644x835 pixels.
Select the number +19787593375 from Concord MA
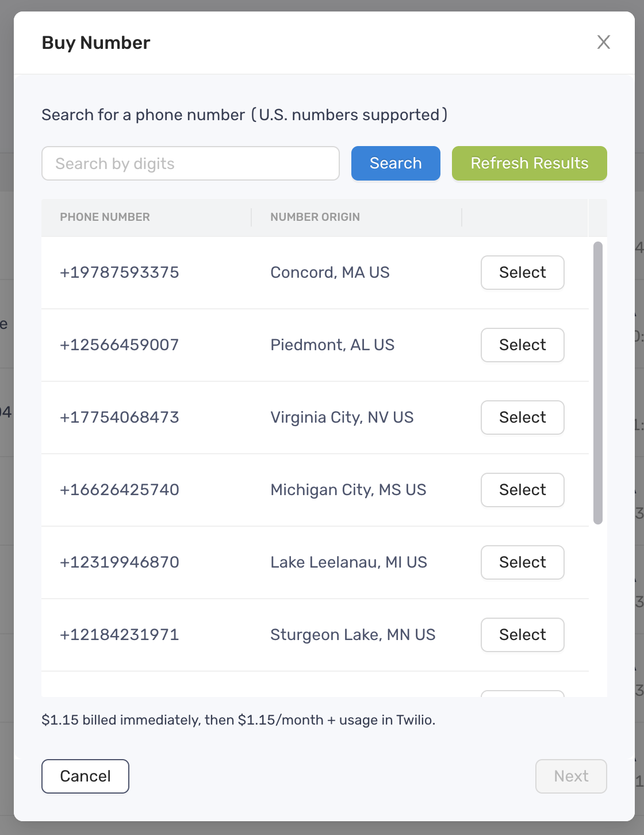pyautogui.click(x=522, y=273)
